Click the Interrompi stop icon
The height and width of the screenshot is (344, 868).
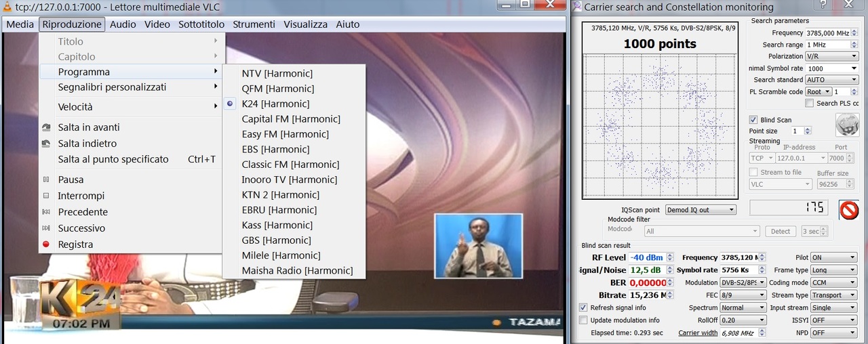click(x=46, y=196)
